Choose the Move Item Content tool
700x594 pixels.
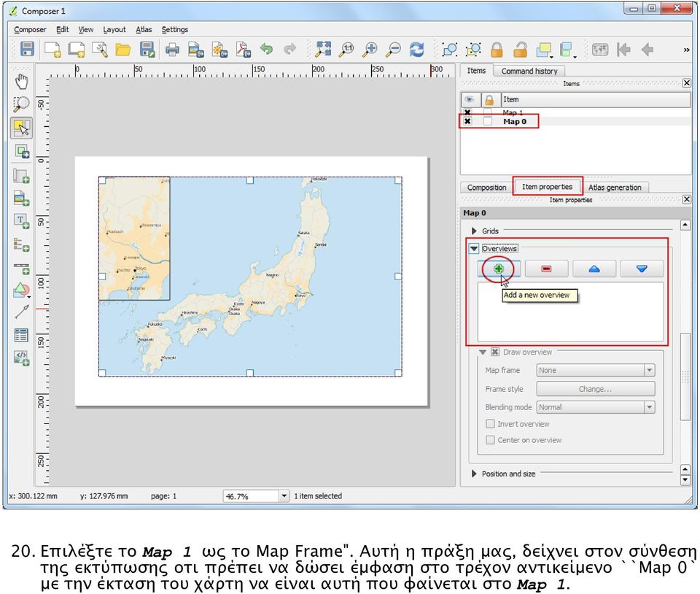[x=21, y=152]
